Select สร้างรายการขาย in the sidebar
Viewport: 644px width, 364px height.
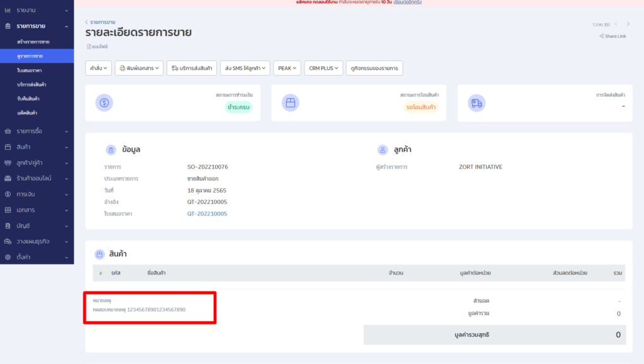click(33, 42)
